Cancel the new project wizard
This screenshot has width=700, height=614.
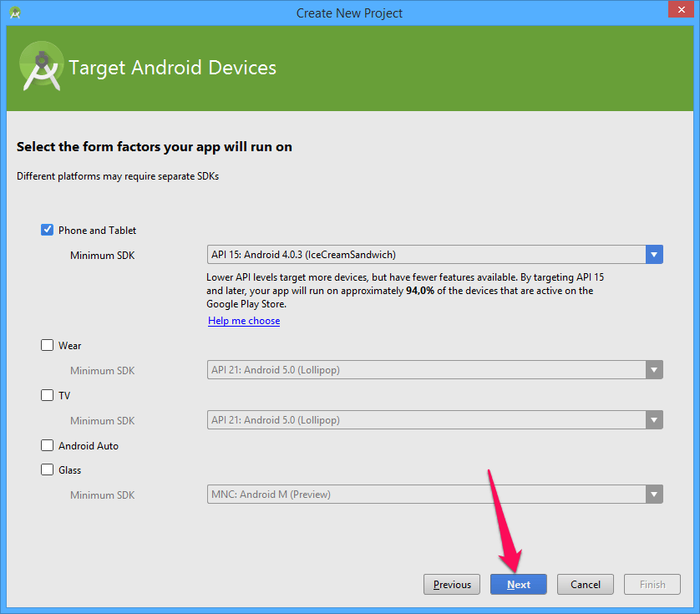586,585
